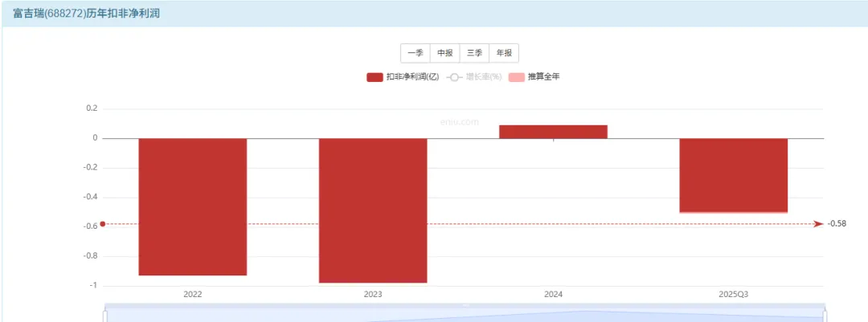Image resolution: width=868 pixels, height=322 pixels.
Task: Open the 三季 tab
Action: point(474,53)
